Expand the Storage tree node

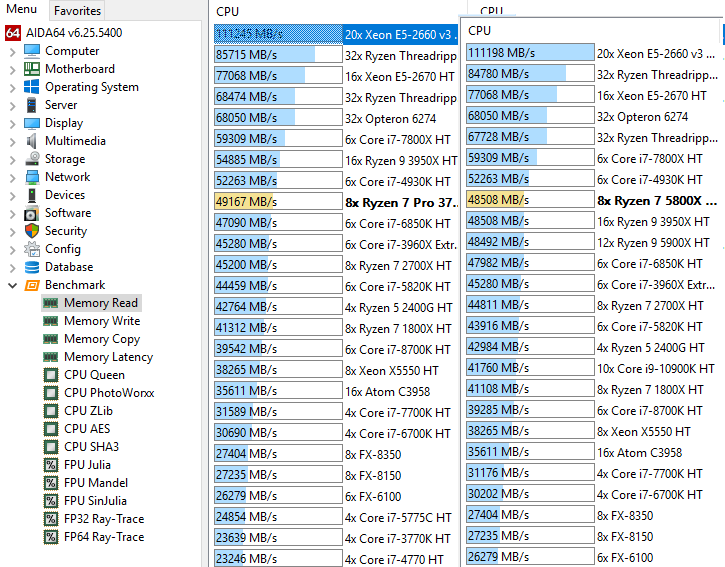point(12,160)
